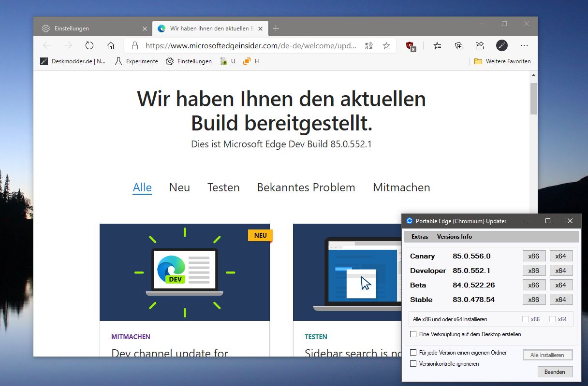
Task: Open the Extras menu in the Updater
Action: click(420, 236)
